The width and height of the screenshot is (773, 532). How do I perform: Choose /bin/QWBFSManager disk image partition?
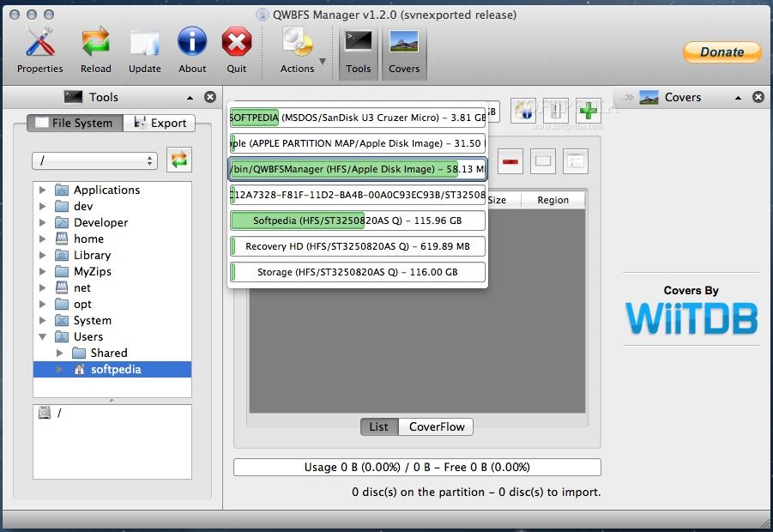tap(358, 169)
